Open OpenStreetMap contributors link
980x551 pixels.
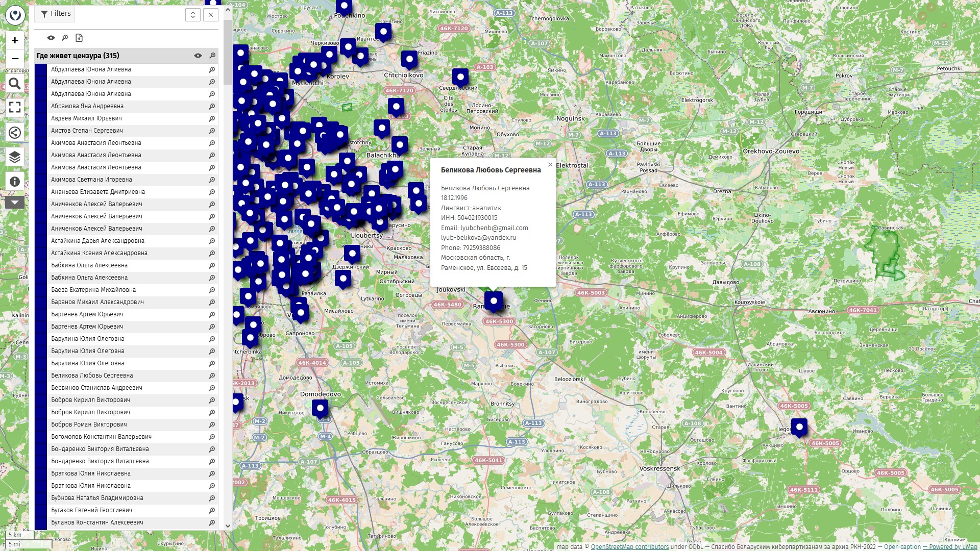(629, 547)
